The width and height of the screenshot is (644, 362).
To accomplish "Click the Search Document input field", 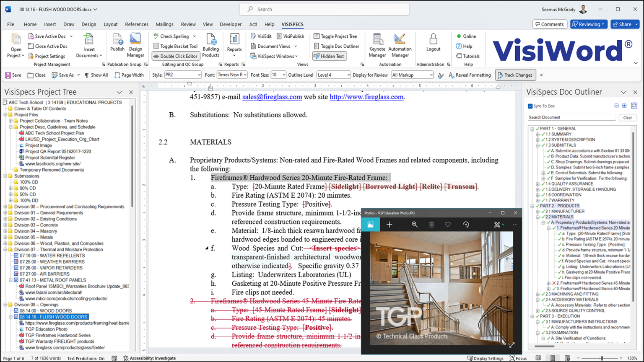I will (x=571, y=118).
